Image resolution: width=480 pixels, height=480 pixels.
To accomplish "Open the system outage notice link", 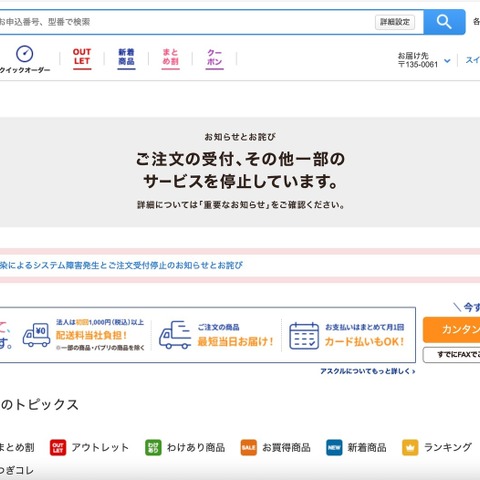I will 121,265.
